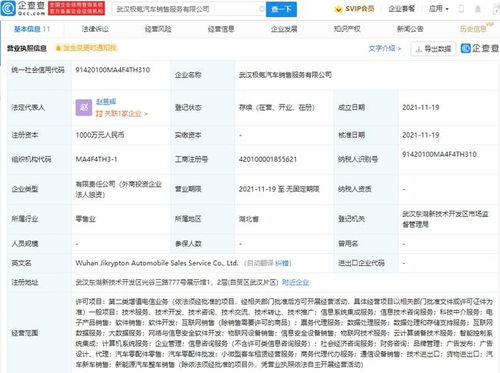Select the SVIP crown icon
This screenshot has width=500, height=373.
click(x=338, y=9)
